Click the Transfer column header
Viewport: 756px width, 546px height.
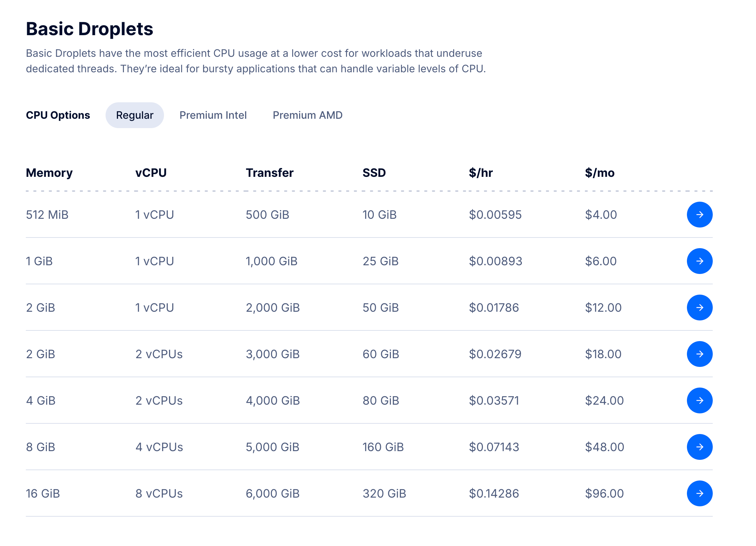(270, 173)
